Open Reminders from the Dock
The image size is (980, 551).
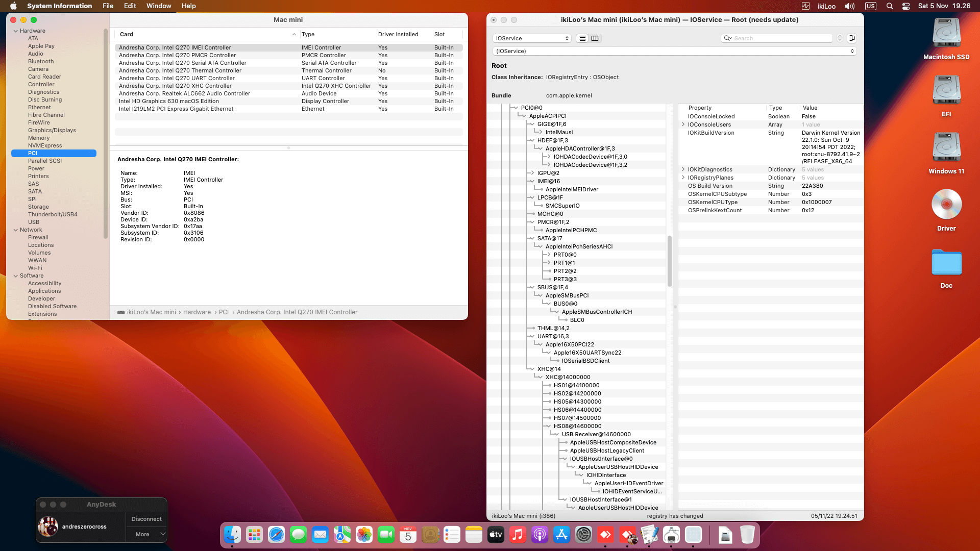tap(452, 534)
